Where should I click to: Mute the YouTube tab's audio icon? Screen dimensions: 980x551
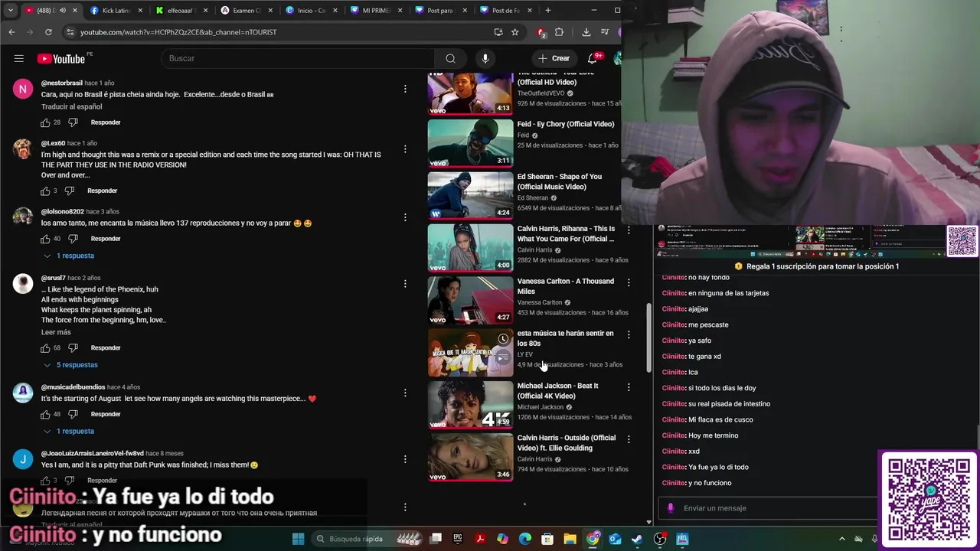(63, 11)
